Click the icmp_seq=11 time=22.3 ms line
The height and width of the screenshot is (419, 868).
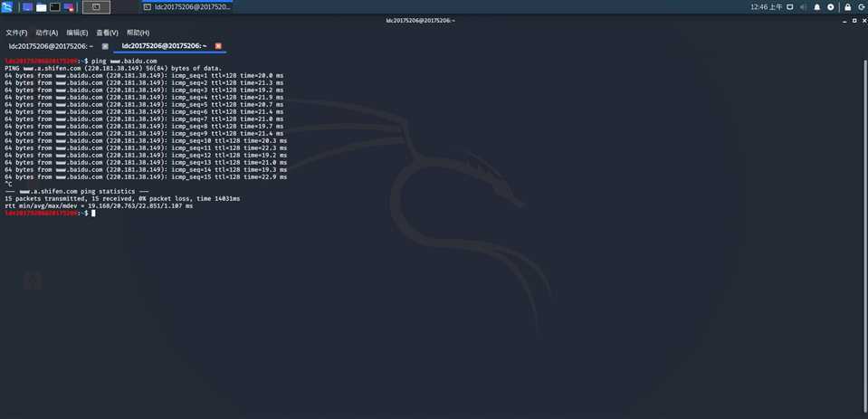(146, 148)
